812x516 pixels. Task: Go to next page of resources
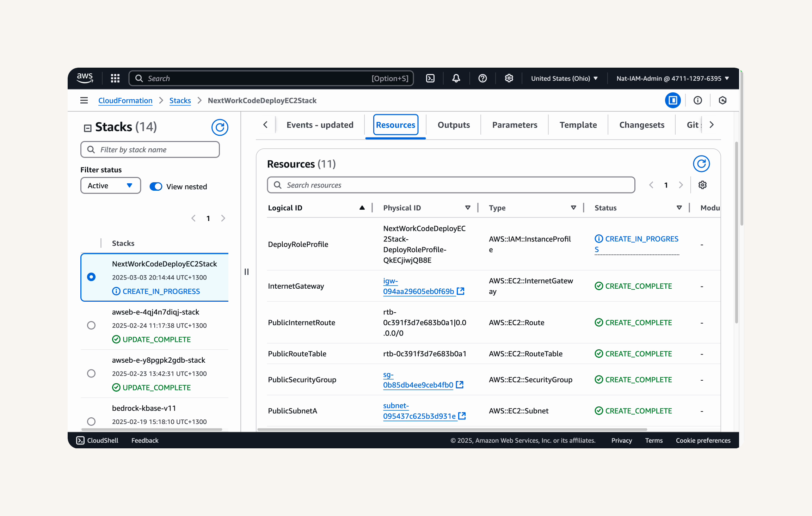click(x=681, y=185)
